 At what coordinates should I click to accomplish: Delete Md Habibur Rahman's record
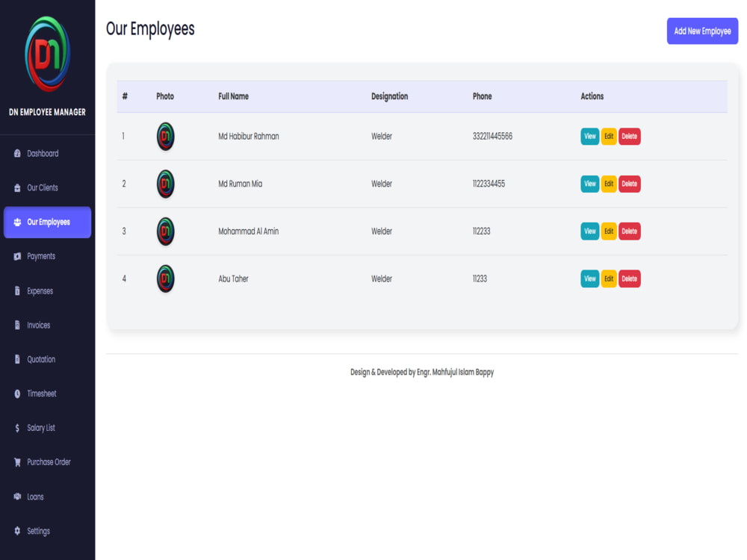pos(629,136)
